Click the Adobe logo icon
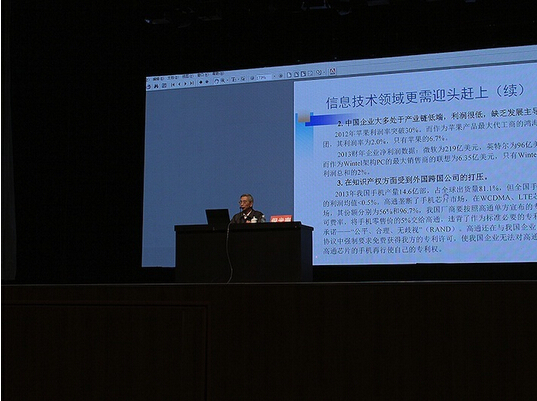This screenshot has width=537, height=401. [333, 71]
